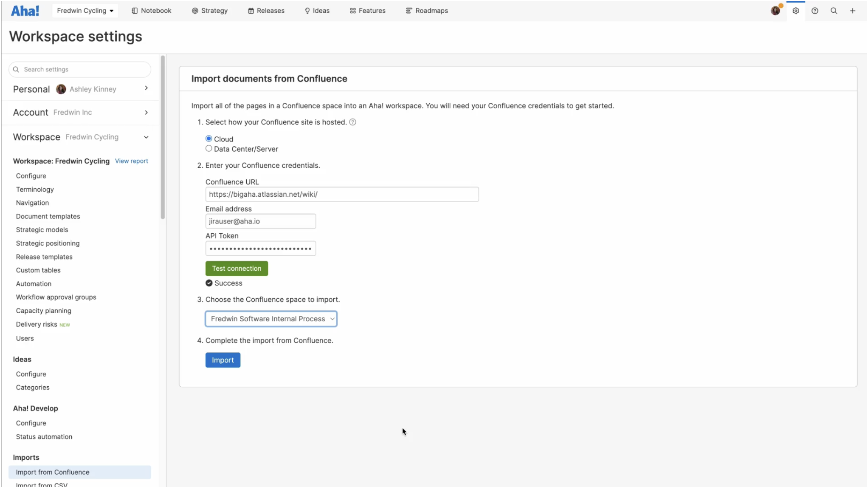Open the Strategy menu
Viewport: 868px width, 487px height.
210,11
